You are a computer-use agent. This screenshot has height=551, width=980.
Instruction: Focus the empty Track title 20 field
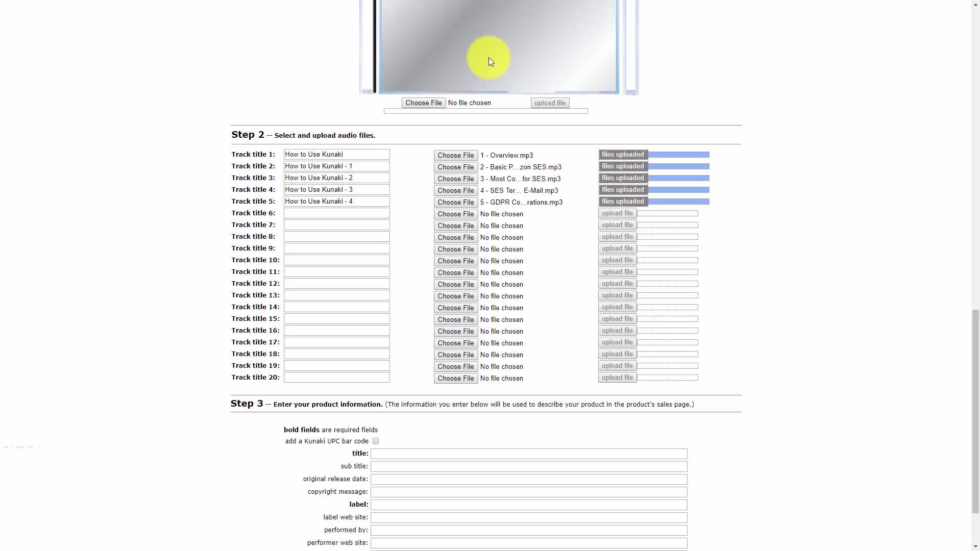click(337, 377)
